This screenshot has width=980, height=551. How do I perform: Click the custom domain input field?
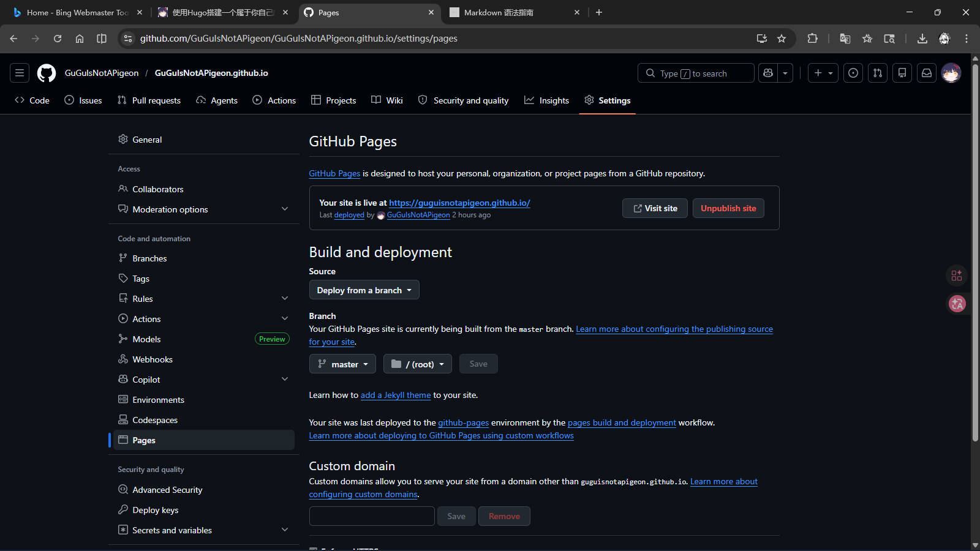click(372, 516)
